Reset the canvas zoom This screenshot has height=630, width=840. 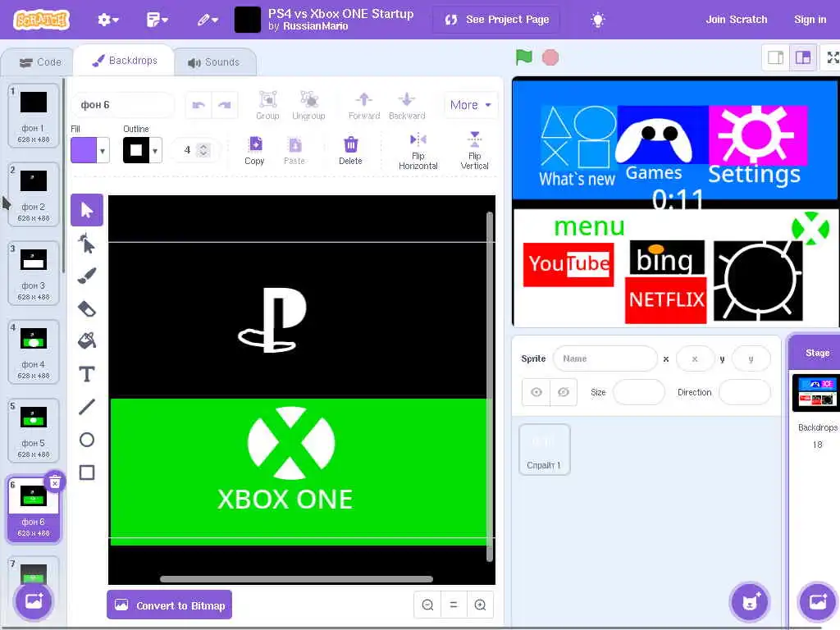point(454,605)
